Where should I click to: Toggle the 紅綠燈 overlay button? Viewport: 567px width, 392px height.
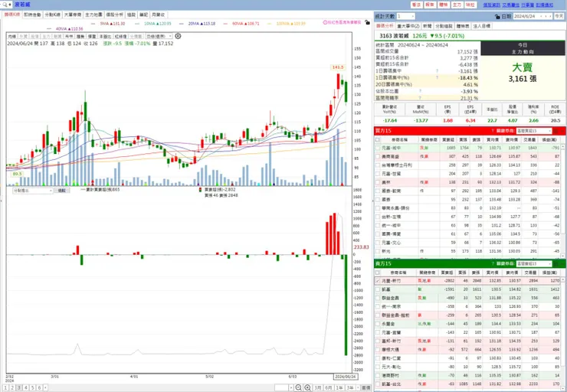point(120,36)
